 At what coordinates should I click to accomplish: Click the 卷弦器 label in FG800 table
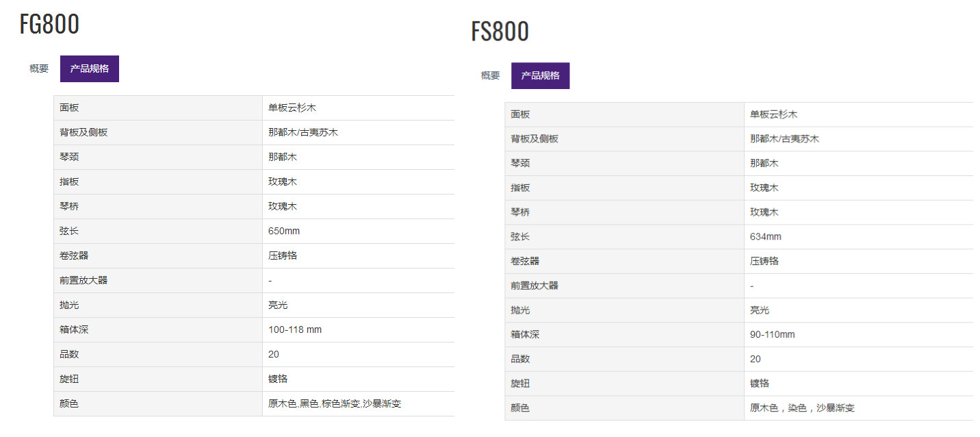click(x=74, y=255)
